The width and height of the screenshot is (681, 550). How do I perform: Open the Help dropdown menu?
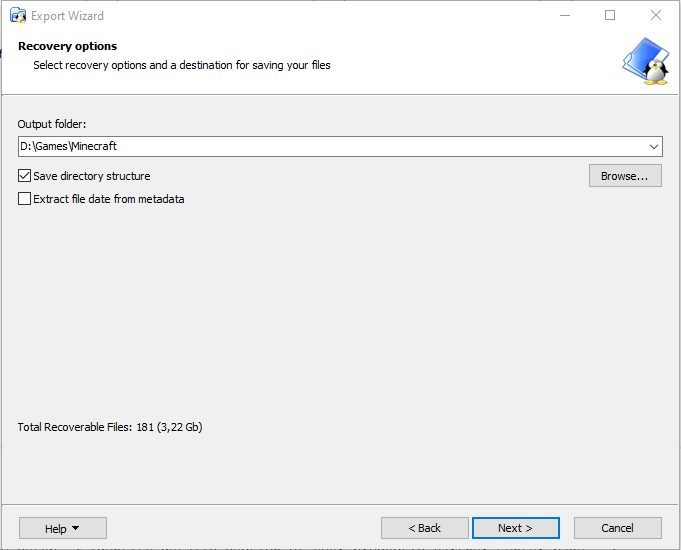[x=62, y=528]
